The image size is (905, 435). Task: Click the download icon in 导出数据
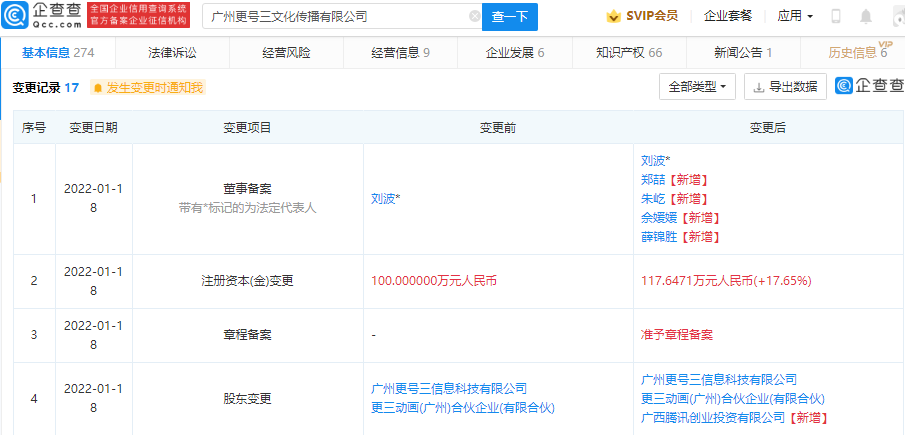pos(759,88)
